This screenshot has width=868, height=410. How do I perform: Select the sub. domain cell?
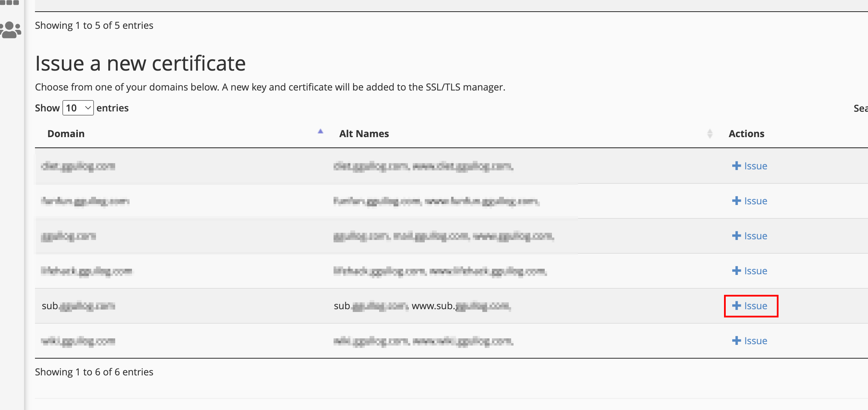[x=78, y=306]
